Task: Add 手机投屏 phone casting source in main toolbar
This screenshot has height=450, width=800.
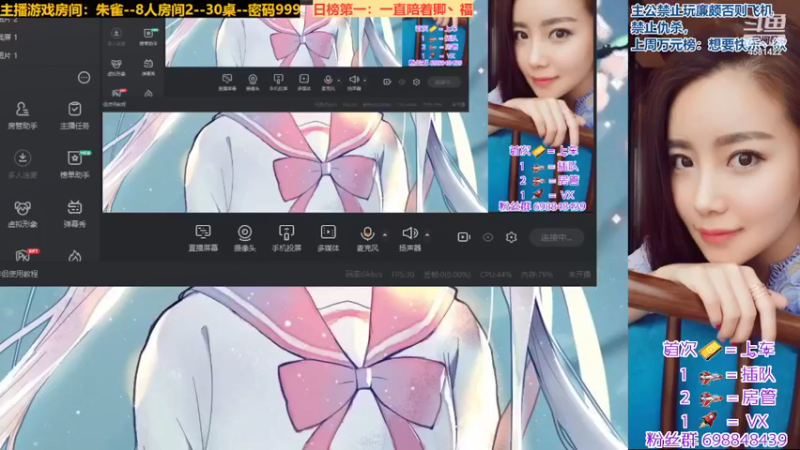Action: click(286, 238)
